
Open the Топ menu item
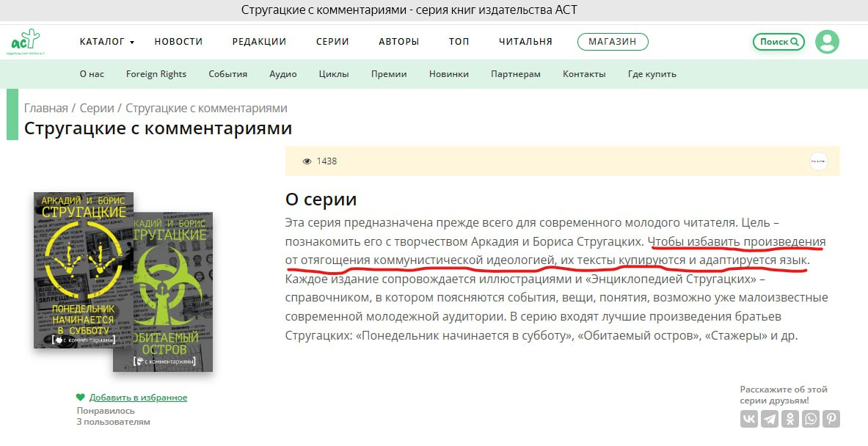(459, 42)
